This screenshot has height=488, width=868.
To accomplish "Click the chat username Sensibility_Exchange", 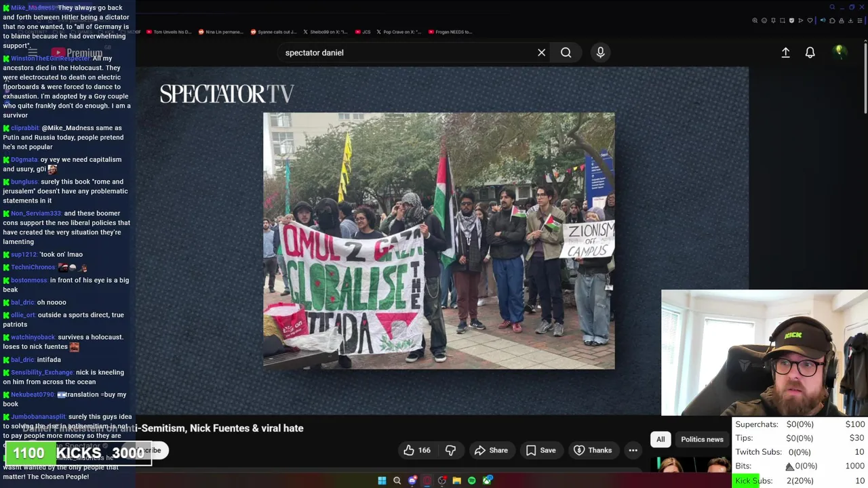I will pyautogui.click(x=42, y=372).
